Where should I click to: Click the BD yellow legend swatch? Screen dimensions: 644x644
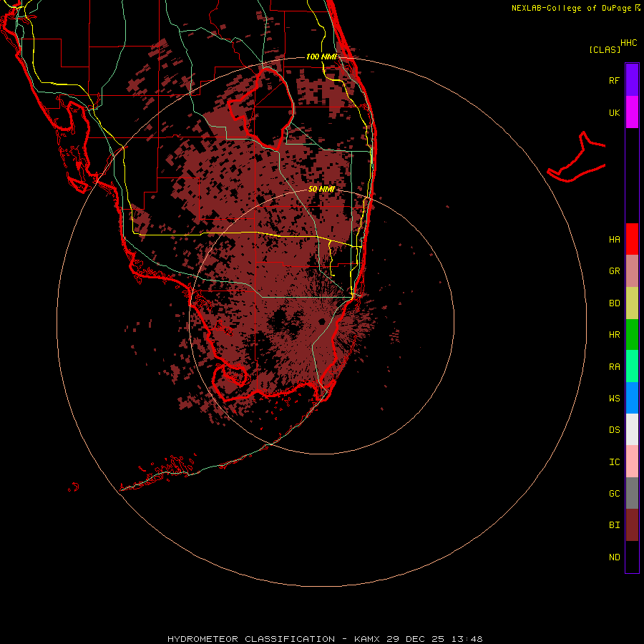632,303
